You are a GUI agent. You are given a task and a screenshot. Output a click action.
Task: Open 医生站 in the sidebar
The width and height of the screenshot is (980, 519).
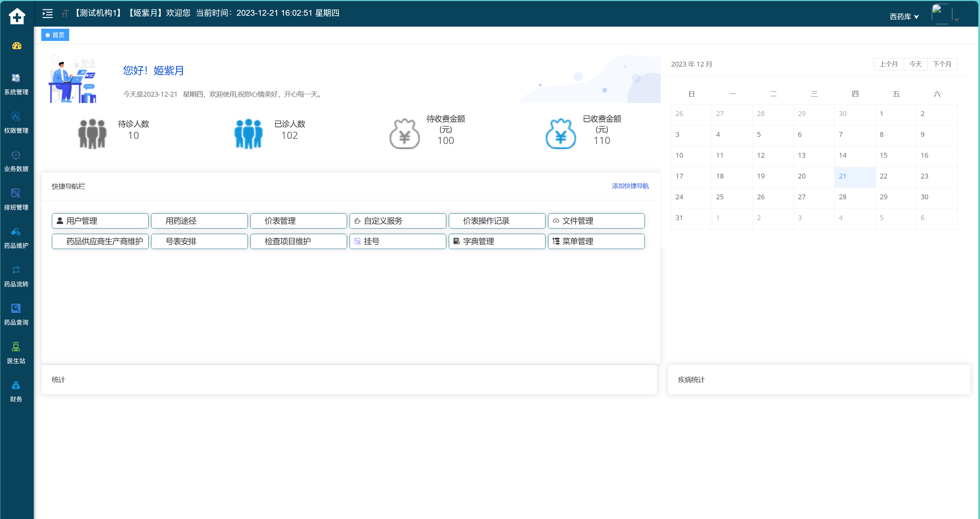16,353
